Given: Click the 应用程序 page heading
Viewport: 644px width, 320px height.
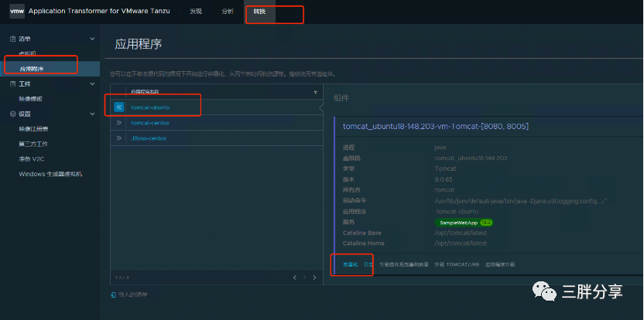Looking at the screenshot, I should [139, 44].
